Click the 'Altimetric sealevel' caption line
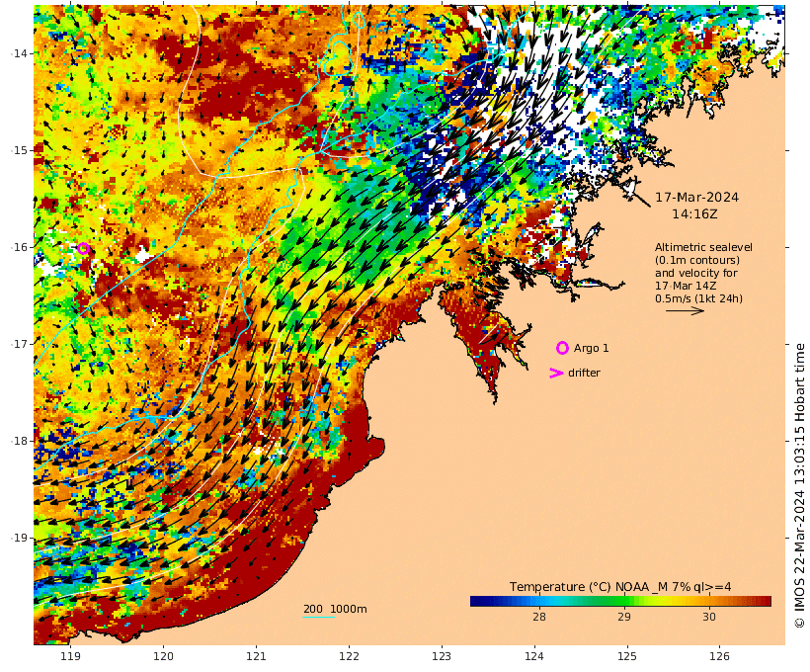The image size is (810, 672). (703, 248)
